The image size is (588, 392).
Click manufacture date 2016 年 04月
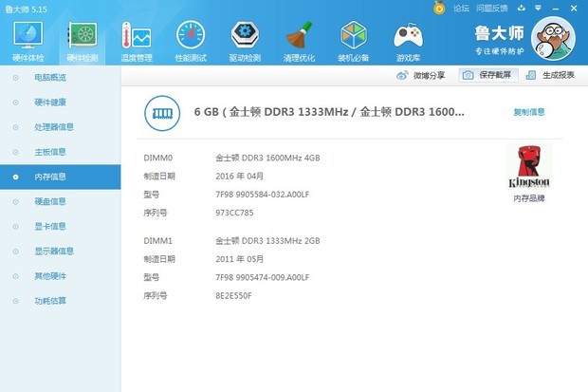coord(239,177)
